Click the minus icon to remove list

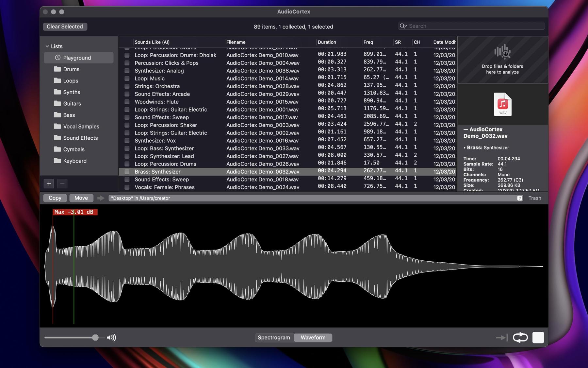62,184
